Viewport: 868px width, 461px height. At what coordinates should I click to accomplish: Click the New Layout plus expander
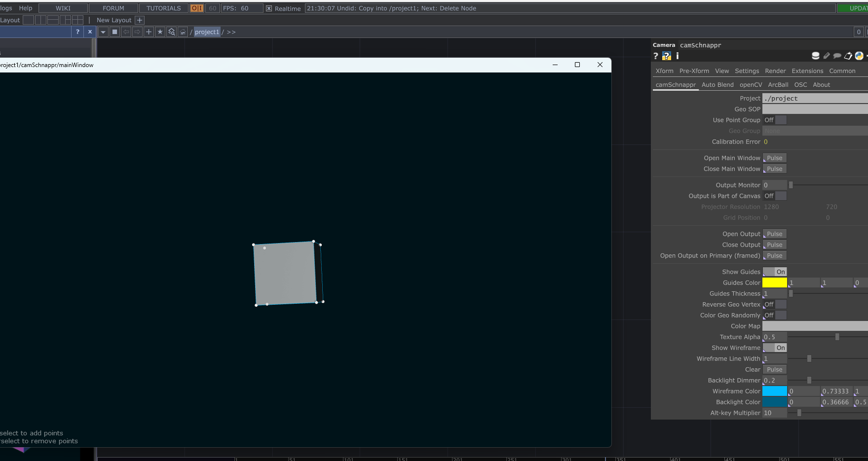tap(140, 20)
